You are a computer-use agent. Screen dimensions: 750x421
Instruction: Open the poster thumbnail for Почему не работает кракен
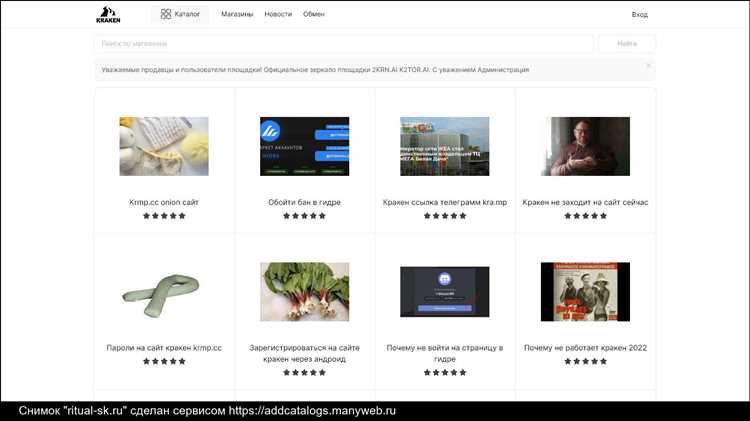pyautogui.click(x=585, y=292)
